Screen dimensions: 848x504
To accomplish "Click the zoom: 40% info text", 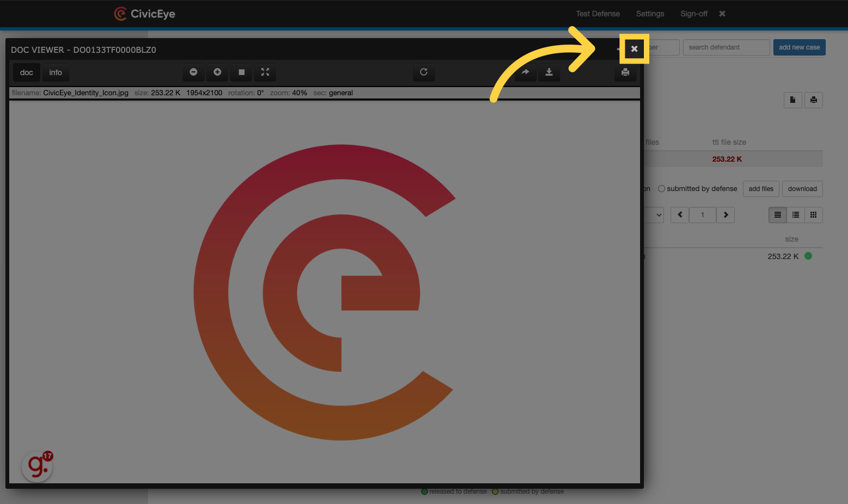I will [288, 93].
